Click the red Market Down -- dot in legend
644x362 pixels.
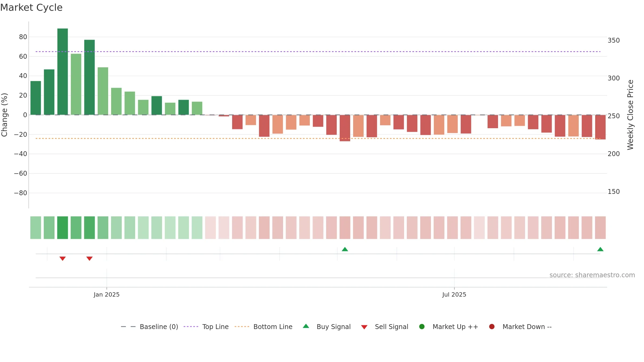[492, 327]
